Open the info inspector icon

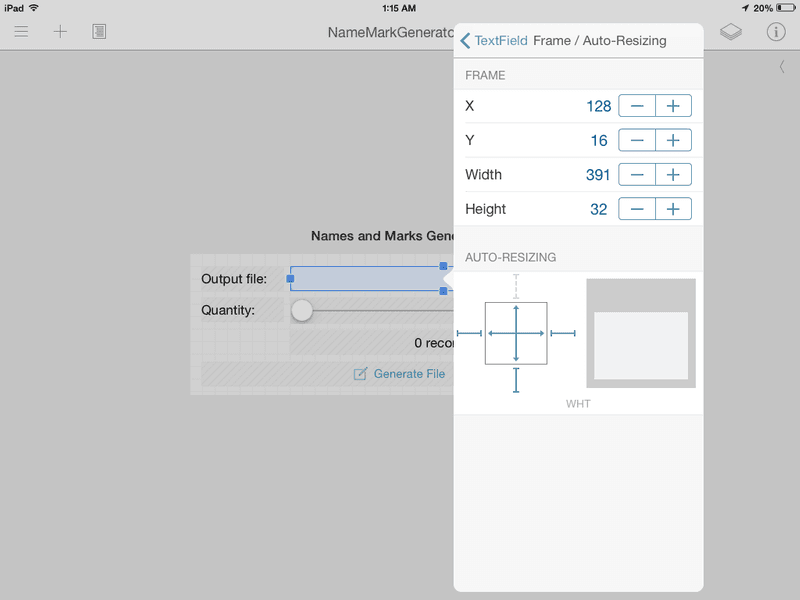776,32
